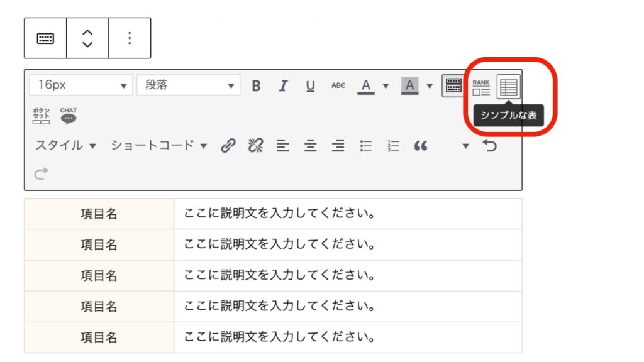Image resolution: width=644 pixels, height=362 pixels.
Task: Apply the text color A button
Action: pos(365,85)
